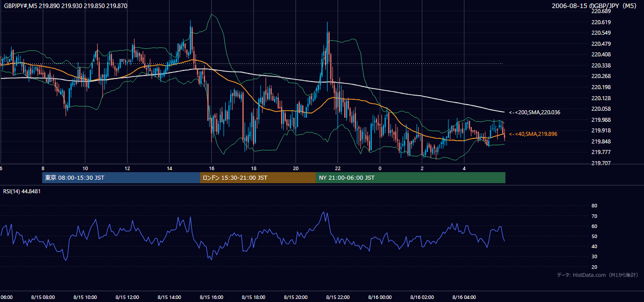Click hour tick 10 under price chart

point(85,168)
